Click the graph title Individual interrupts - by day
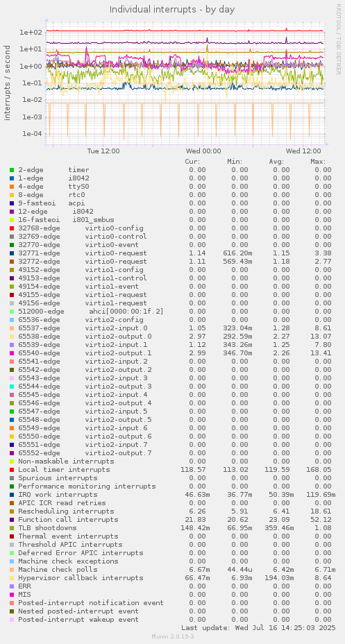The height and width of the screenshot is (644, 345). 172,9
